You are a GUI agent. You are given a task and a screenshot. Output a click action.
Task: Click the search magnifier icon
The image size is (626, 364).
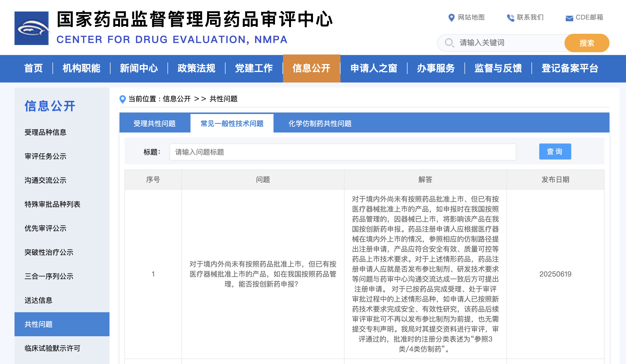tap(449, 43)
